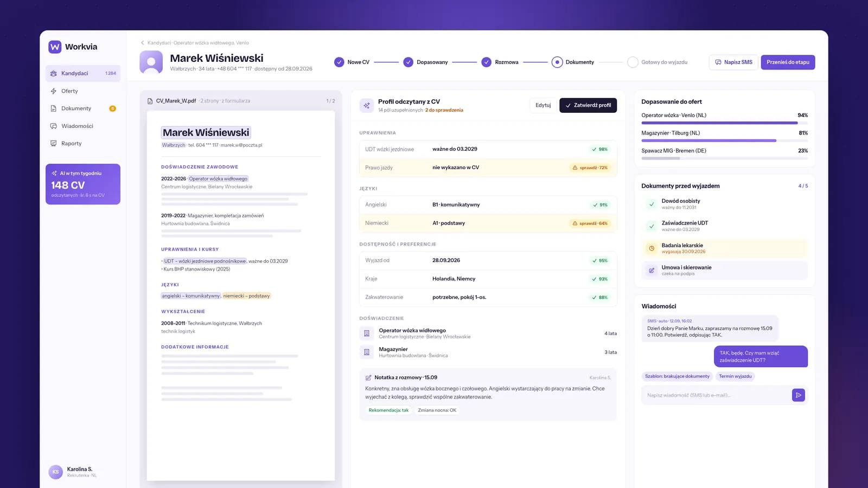Viewport: 868px width, 488px height.
Task: Click building icon beside Magazynier experience
Action: [x=367, y=352]
